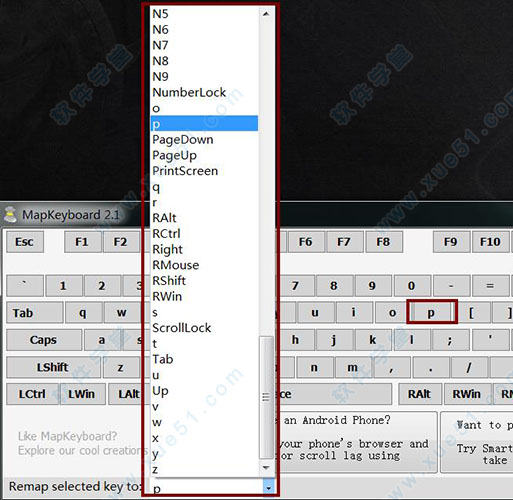Select the highlighted p key on keyboard
Image resolution: width=513 pixels, height=500 pixels.
[x=431, y=312]
